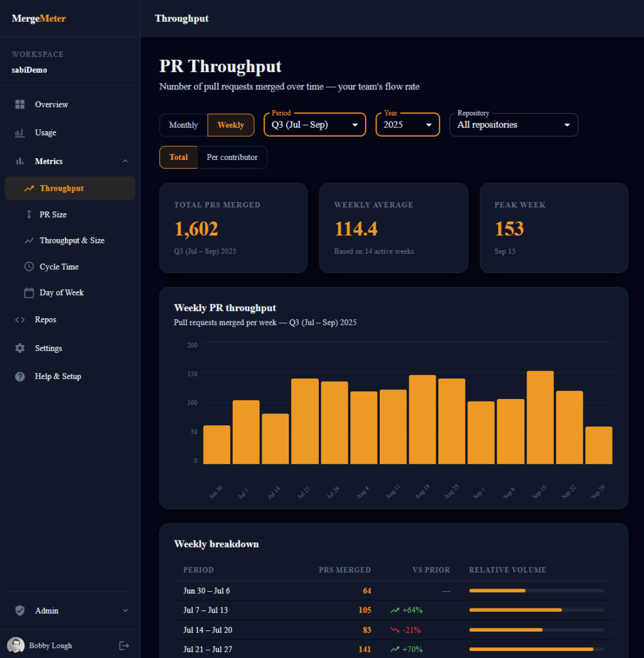Collapse the Metrics section chevron
Screen dimensions: 644x658
125,161
